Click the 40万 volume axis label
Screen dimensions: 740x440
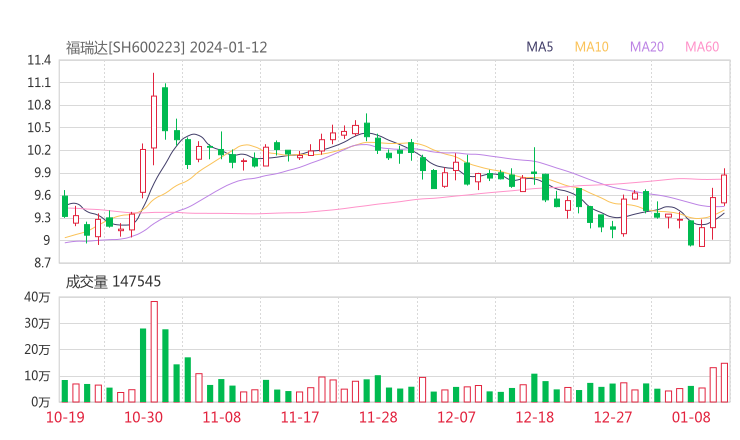37,297
